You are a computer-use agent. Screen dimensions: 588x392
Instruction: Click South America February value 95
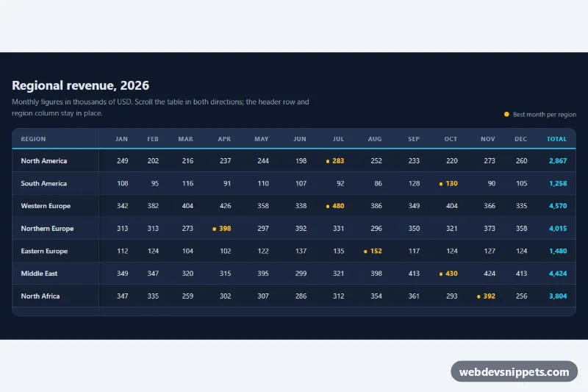coord(155,183)
